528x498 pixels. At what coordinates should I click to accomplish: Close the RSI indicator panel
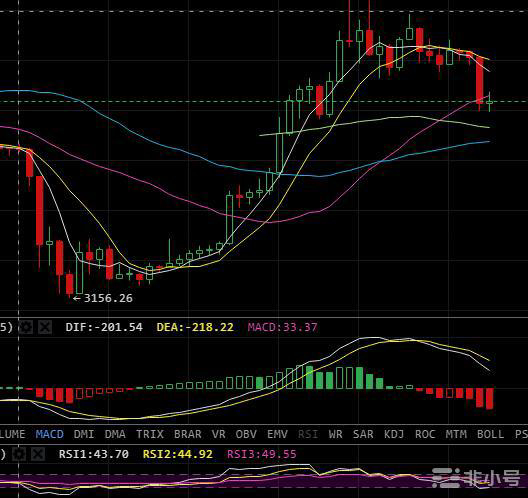[38, 454]
